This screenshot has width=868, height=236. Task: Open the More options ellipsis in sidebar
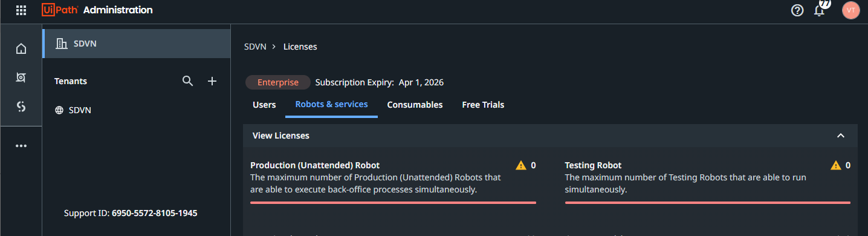[21, 146]
